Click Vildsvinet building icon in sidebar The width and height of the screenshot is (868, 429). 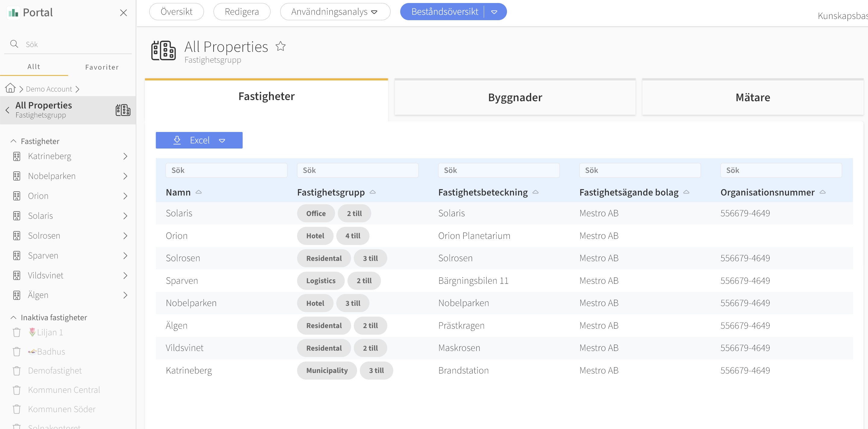click(x=17, y=275)
